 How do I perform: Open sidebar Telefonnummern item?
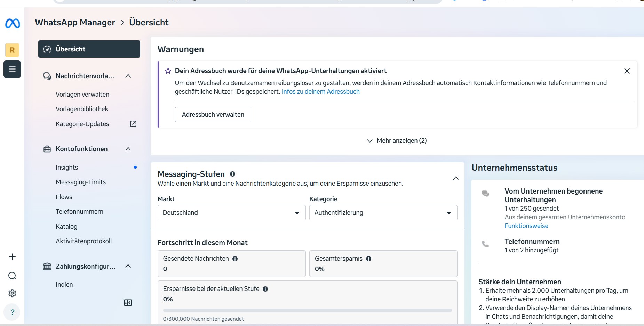(79, 212)
